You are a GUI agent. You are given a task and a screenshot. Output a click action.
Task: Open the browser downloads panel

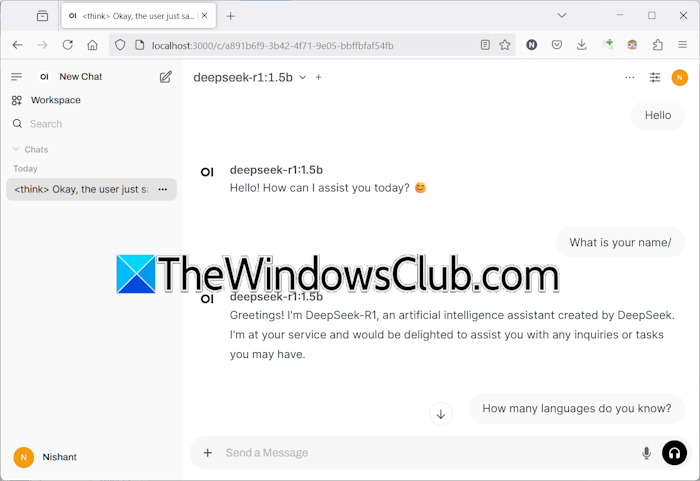581,45
